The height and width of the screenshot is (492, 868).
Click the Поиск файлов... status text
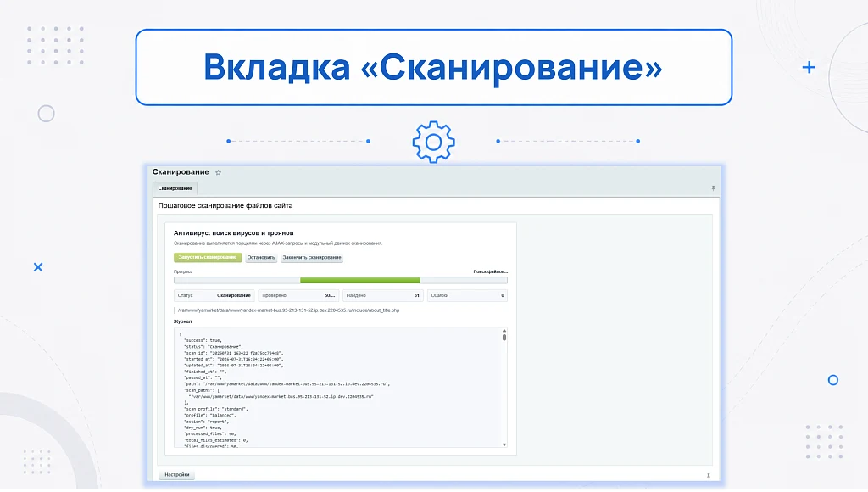coord(491,271)
